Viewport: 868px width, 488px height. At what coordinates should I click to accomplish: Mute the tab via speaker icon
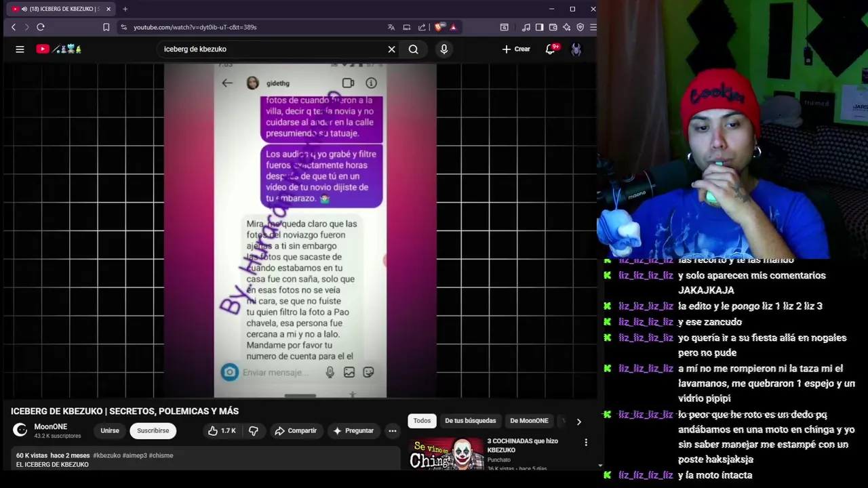coord(24,9)
